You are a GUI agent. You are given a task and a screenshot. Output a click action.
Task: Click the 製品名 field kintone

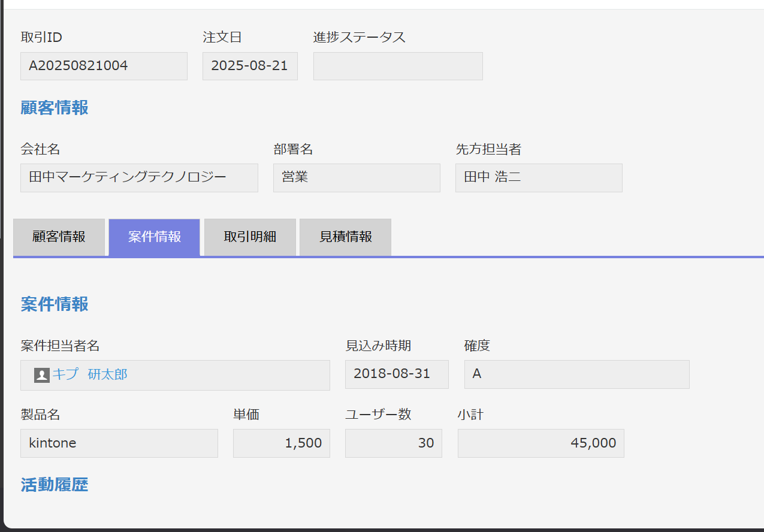point(119,443)
